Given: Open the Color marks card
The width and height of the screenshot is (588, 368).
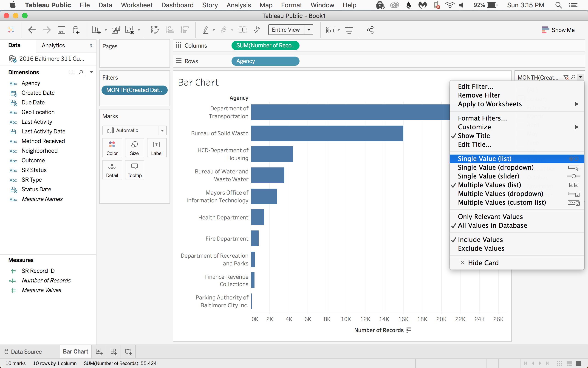Looking at the screenshot, I should tap(112, 148).
